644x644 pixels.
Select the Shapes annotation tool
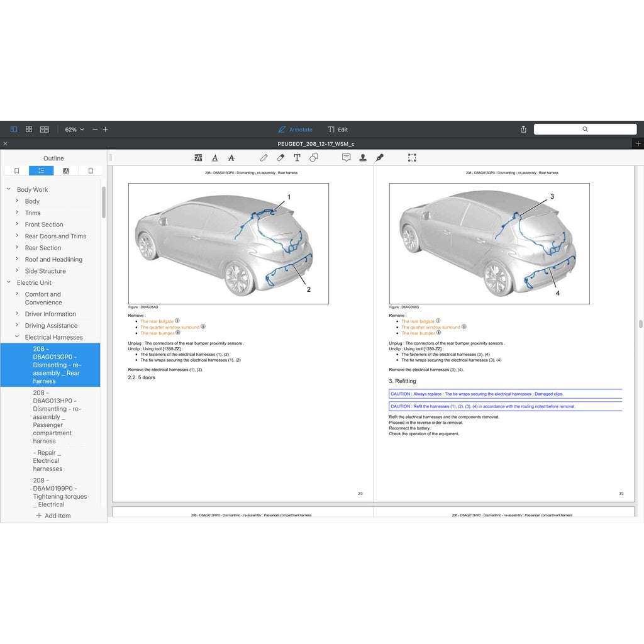pos(314,157)
